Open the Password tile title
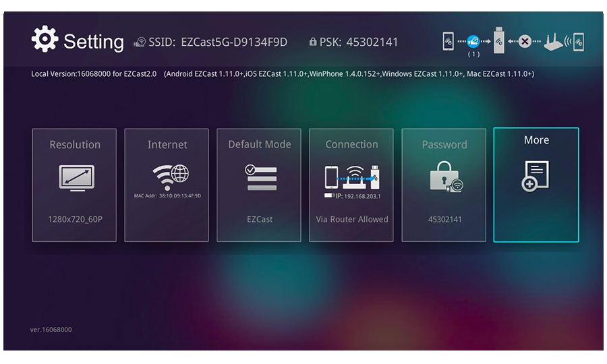Screen dimensions: 607x364 pyautogui.click(x=444, y=145)
